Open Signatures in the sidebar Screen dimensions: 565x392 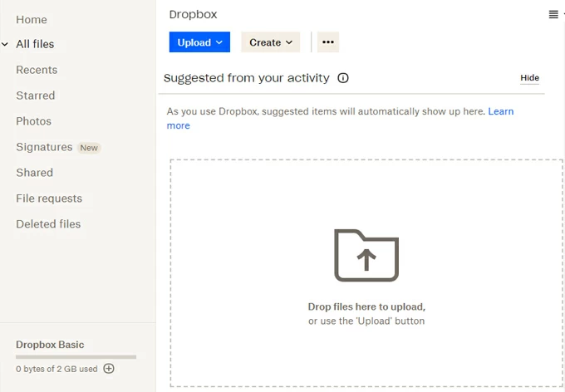click(x=44, y=147)
